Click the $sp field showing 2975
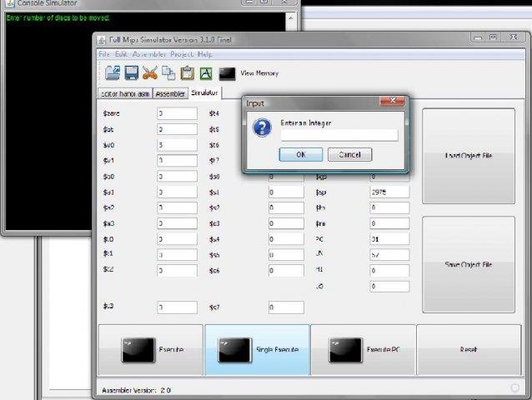This screenshot has height=400, width=532. 389,192
